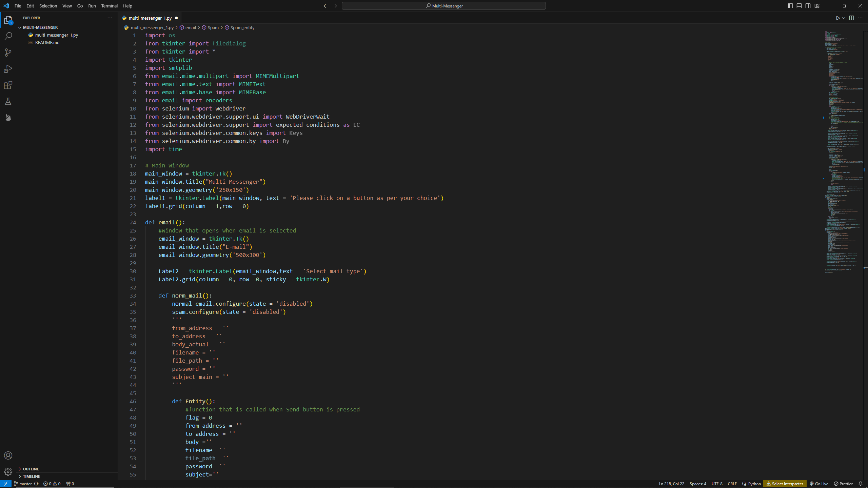Open README.md in the explorer

47,42
